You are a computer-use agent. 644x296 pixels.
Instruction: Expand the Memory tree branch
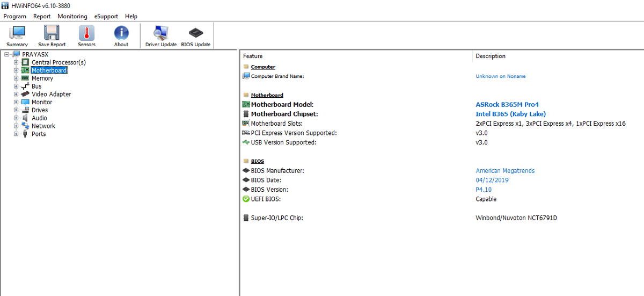coord(16,78)
